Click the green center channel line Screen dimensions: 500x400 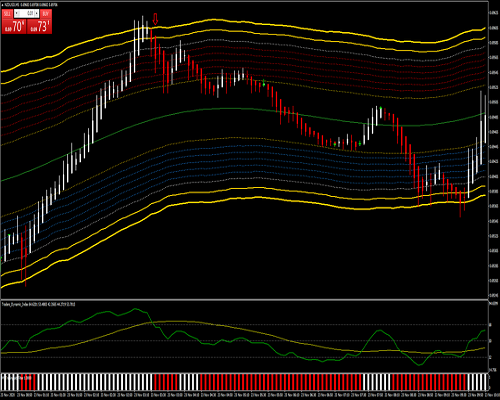tap(233, 109)
